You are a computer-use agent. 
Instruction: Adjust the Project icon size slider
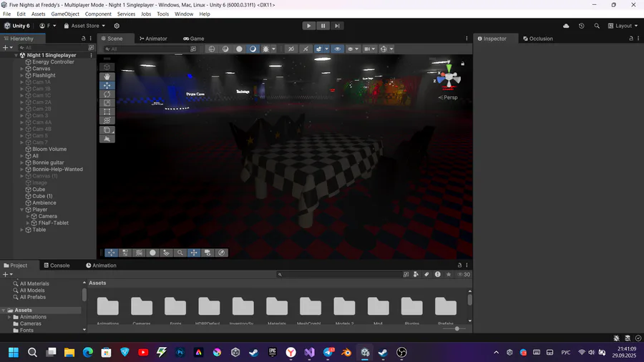457,329
